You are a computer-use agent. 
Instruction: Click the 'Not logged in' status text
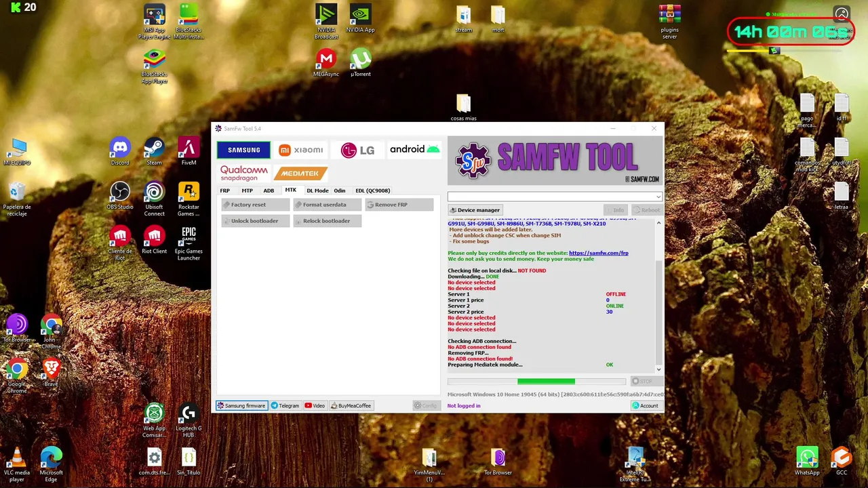pyautogui.click(x=464, y=405)
